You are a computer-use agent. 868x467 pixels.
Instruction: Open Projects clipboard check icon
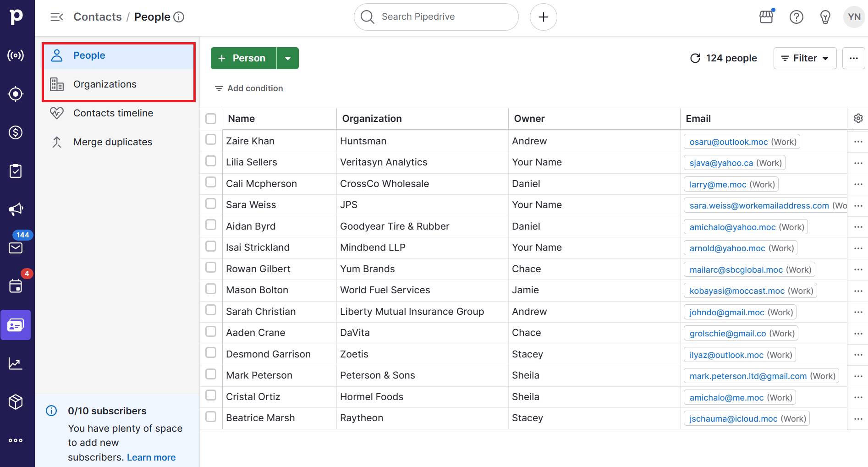(x=16, y=171)
